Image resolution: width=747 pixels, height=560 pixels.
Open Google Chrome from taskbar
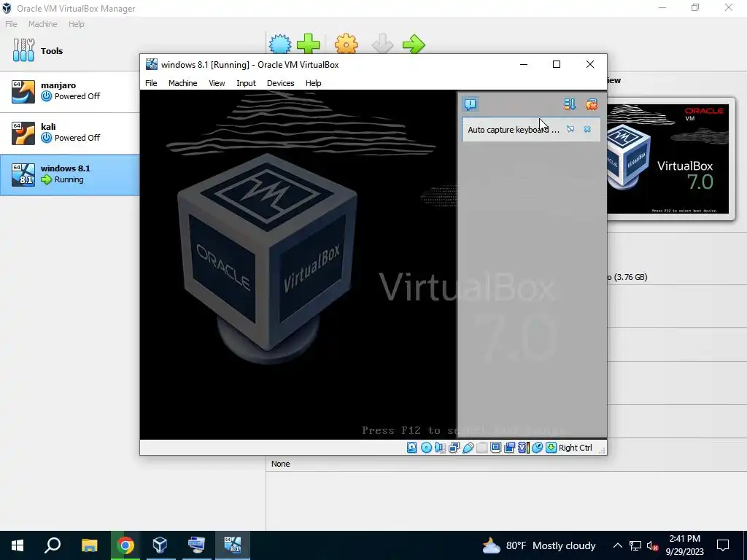point(125,545)
